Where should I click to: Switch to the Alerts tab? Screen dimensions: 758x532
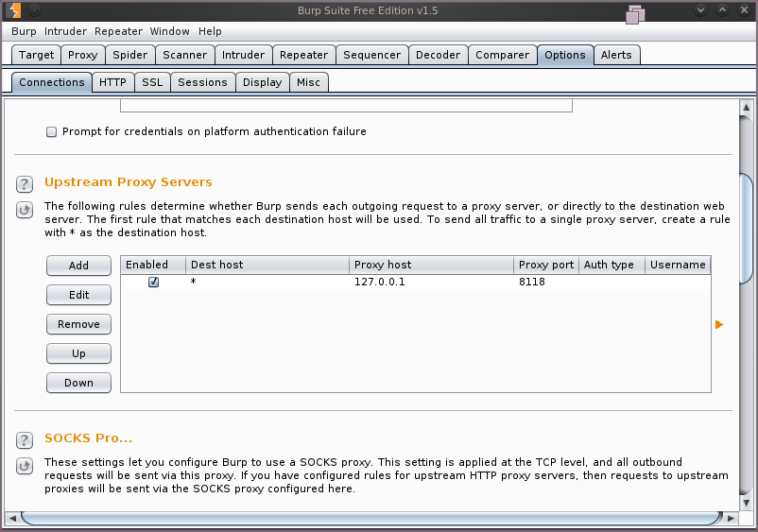point(616,55)
